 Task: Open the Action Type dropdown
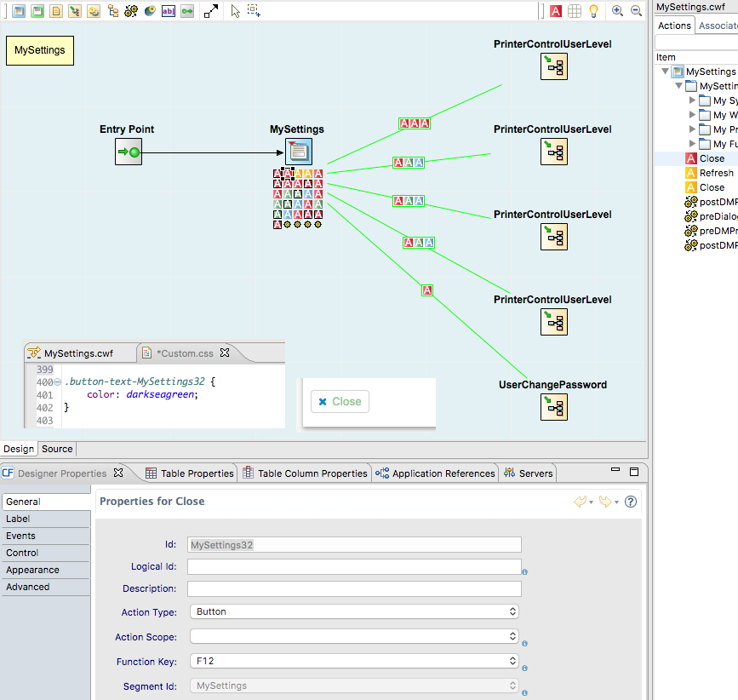click(354, 611)
